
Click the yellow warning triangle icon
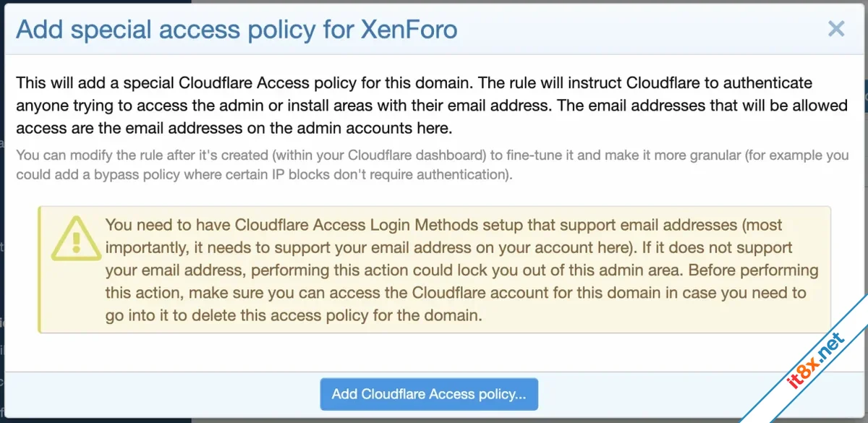point(72,239)
